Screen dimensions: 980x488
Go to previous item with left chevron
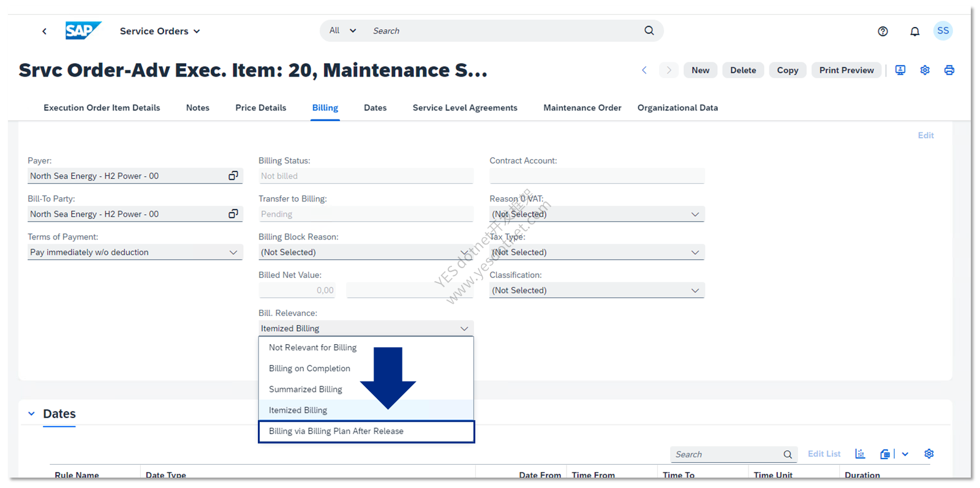click(x=644, y=70)
